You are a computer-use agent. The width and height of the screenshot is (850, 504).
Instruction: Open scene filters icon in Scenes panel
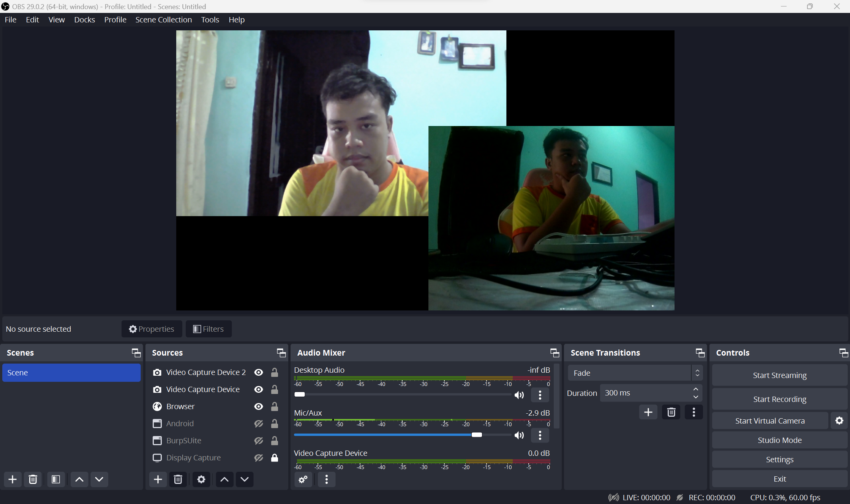56,479
